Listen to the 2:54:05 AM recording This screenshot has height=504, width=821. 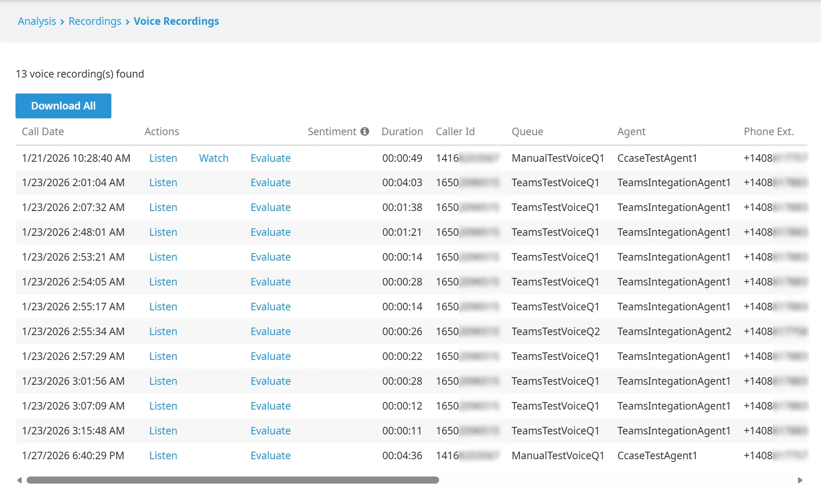click(x=163, y=282)
